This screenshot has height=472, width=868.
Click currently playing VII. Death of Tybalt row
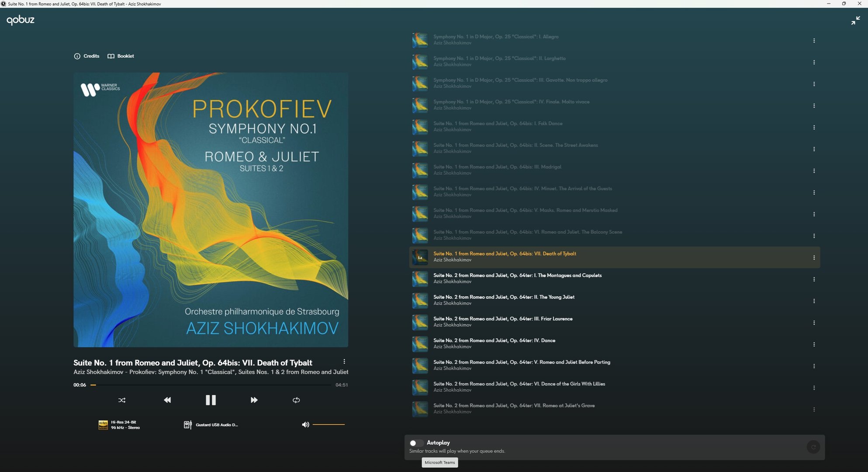coord(615,257)
